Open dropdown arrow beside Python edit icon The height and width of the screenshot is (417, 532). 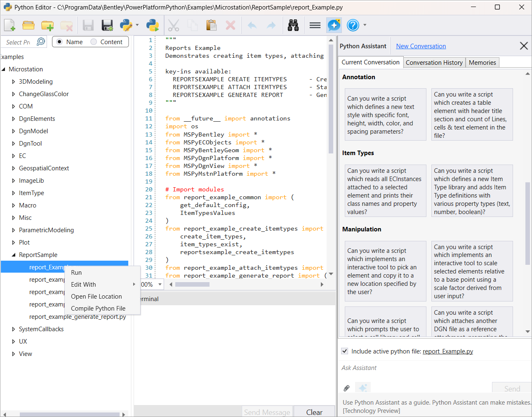tap(137, 25)
